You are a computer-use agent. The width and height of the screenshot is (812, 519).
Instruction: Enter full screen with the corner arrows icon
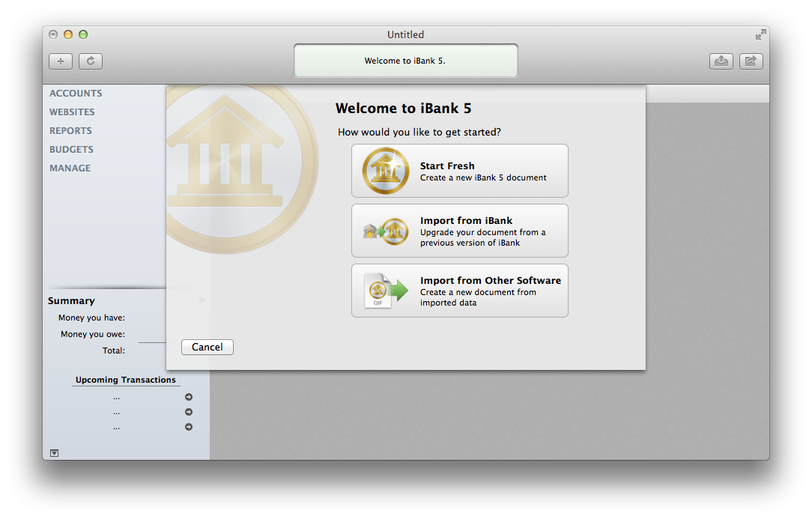pos(761,34)
